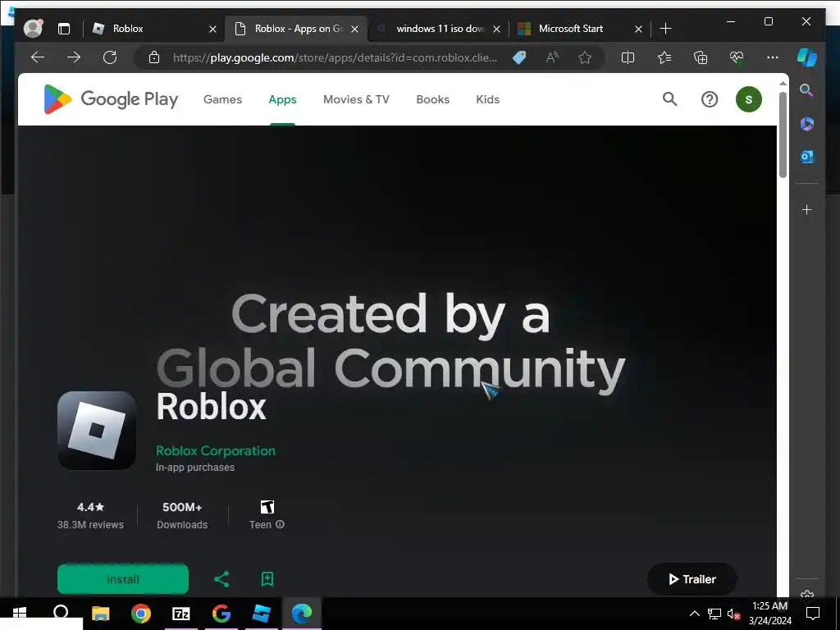This screenshot has height=630, width=840.
Task: Open Movies & TV section
Action: [356, 99]
